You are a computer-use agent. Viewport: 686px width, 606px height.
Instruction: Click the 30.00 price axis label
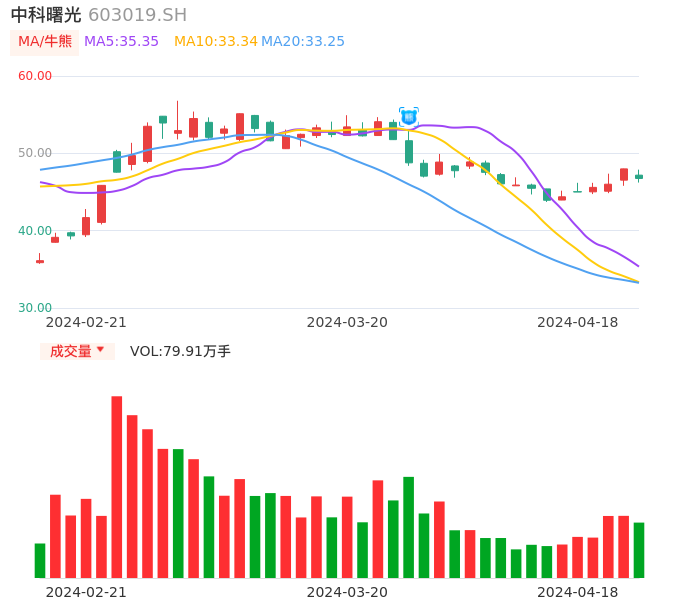coord(35,308)
